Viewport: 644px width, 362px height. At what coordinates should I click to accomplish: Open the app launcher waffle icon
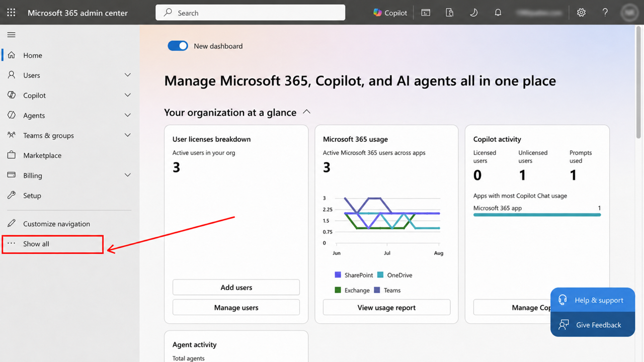coord(11,13)
